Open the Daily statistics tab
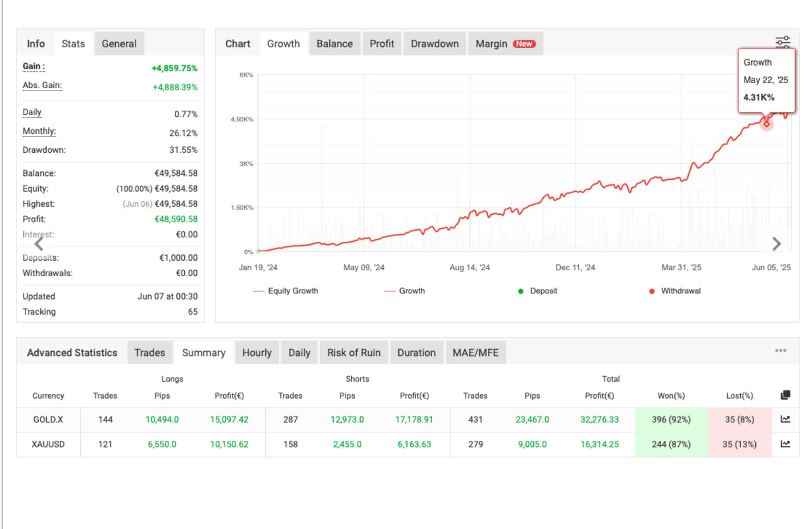This screenshot has height=529, width=812. pyautogui.click(x=300, y=353)
